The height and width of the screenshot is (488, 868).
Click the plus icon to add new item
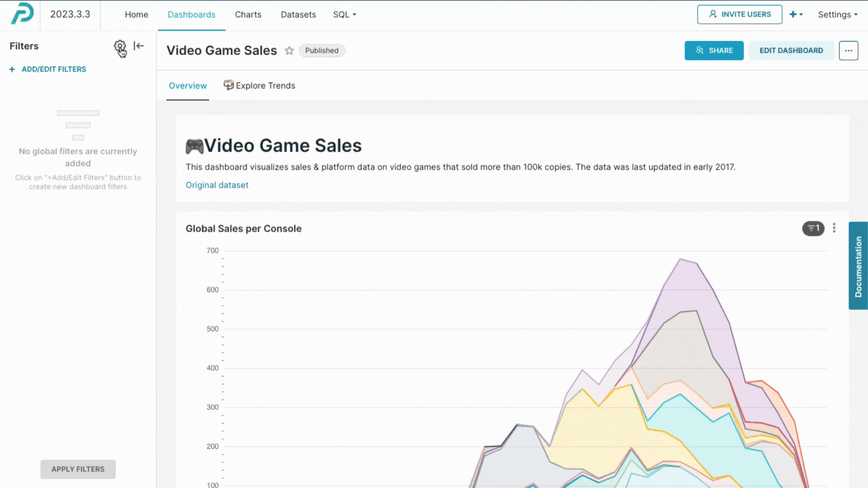(793, 14)
